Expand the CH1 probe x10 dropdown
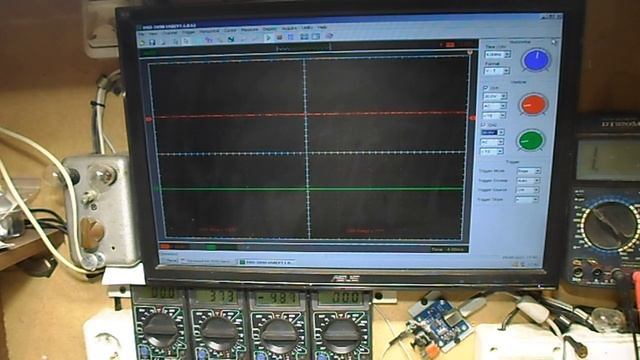 [502, 116]
